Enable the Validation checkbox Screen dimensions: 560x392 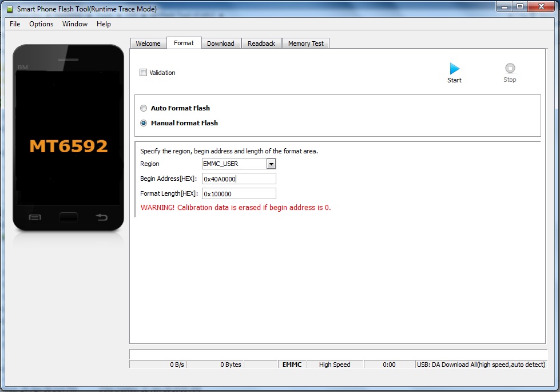coord(144,73)
